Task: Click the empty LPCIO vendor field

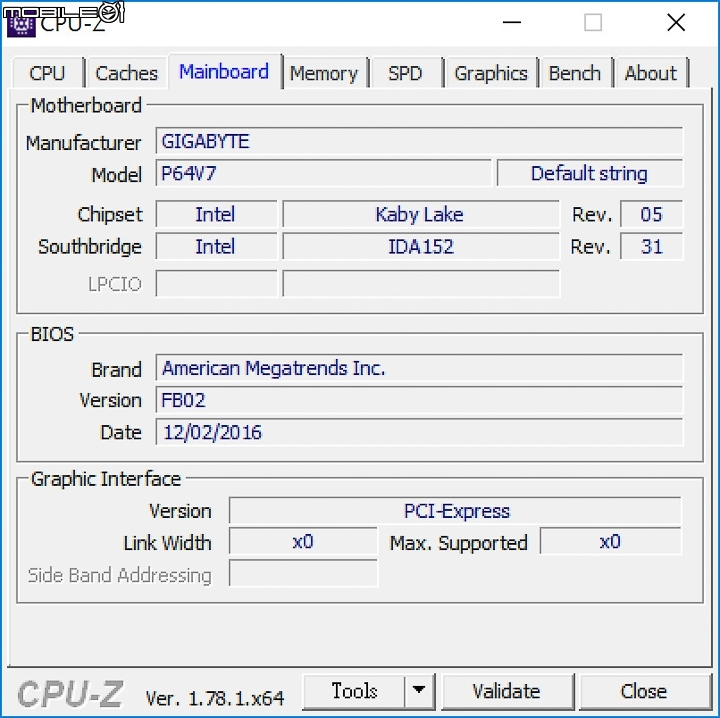Action: tap(216, 283)
